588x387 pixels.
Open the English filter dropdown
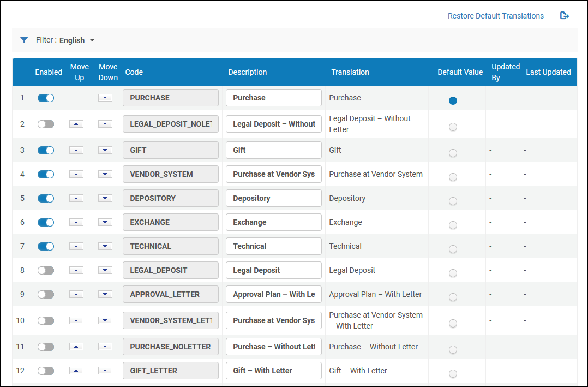(x=77, y=40)
